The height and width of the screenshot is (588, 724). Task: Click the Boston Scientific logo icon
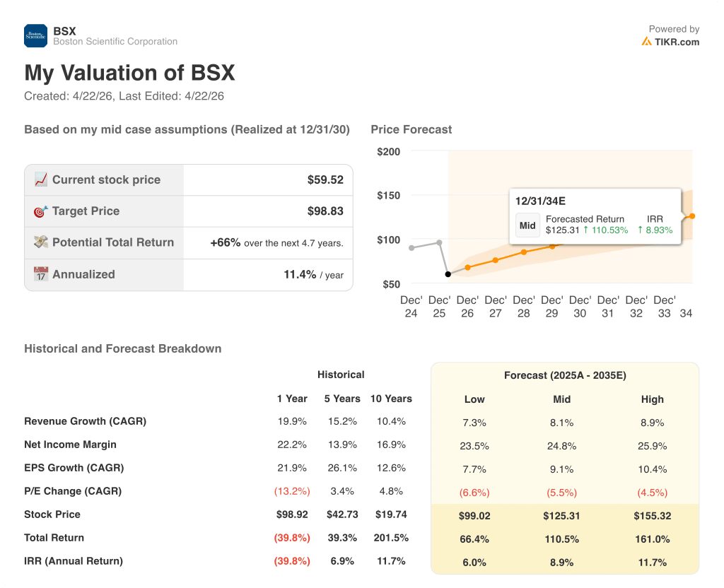click(x=35, y=36)
